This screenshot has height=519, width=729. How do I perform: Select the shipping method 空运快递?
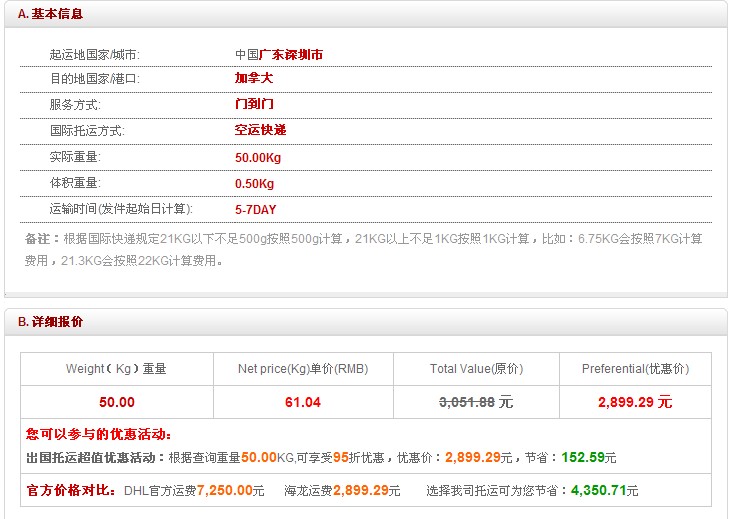pyautogui.click(x=260, y=130)
